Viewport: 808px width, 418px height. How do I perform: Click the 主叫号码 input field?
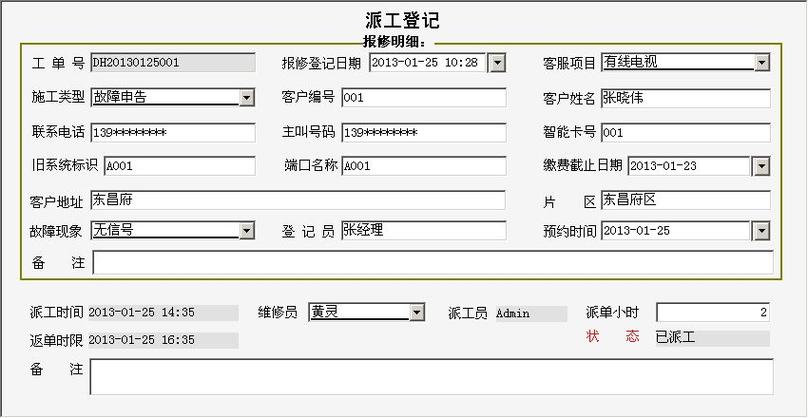point(424,132)
